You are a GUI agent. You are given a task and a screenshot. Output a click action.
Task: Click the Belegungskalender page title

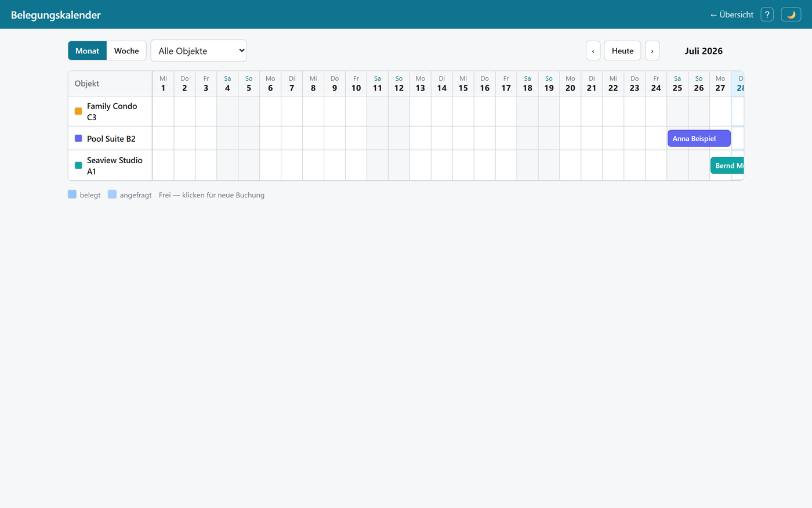56,15
